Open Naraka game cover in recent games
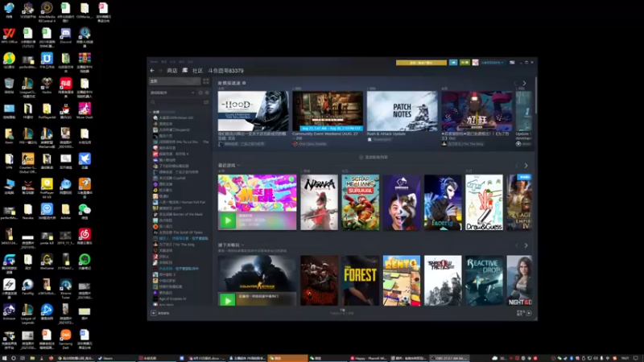644x362 pixels. [x=319, y=203]
